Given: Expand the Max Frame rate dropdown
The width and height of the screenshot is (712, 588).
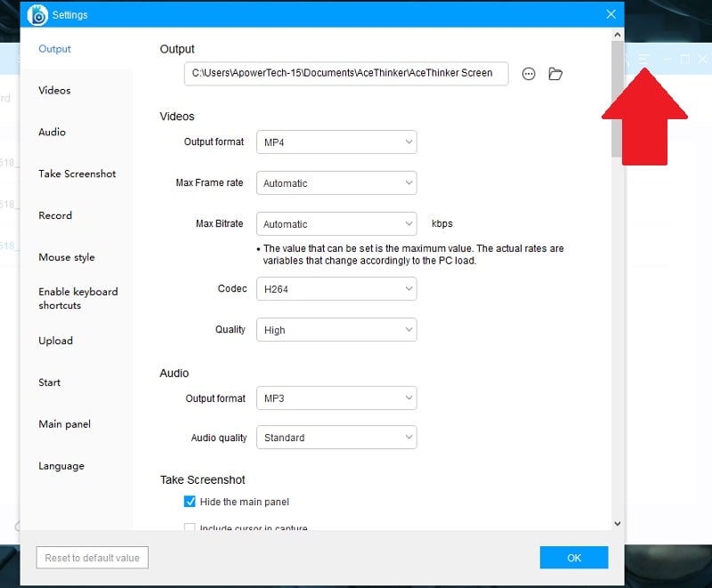Looking at the screenshot, I should tap(336, 182).
